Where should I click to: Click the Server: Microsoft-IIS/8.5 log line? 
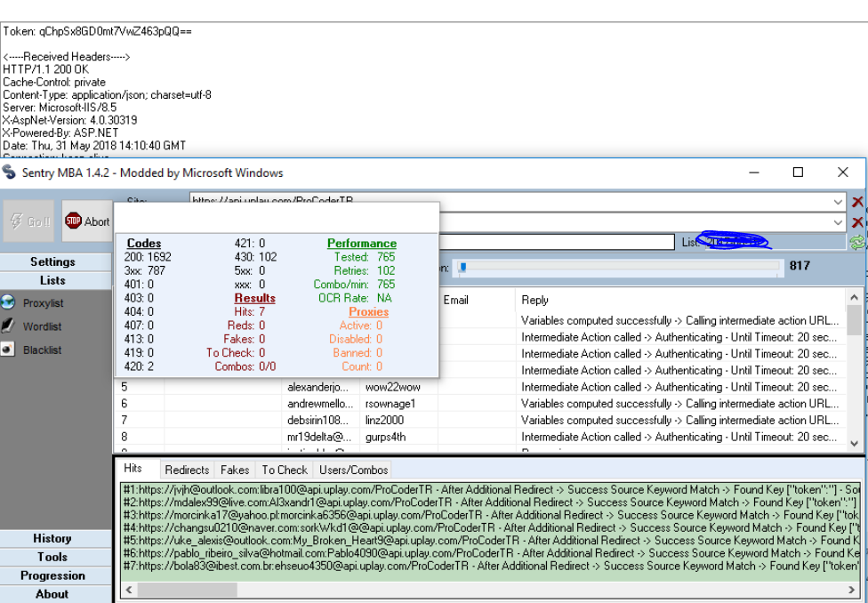(60, 108)
